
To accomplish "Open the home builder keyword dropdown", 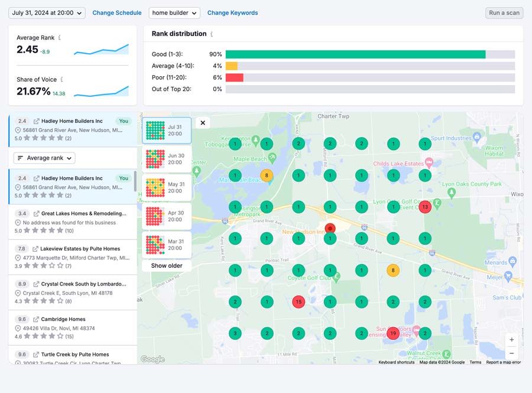I will click(174, 13).
